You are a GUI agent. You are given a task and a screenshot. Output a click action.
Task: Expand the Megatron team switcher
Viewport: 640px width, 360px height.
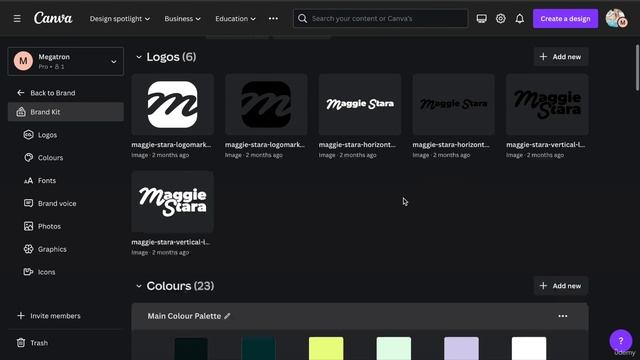click(x=113, y=62)
